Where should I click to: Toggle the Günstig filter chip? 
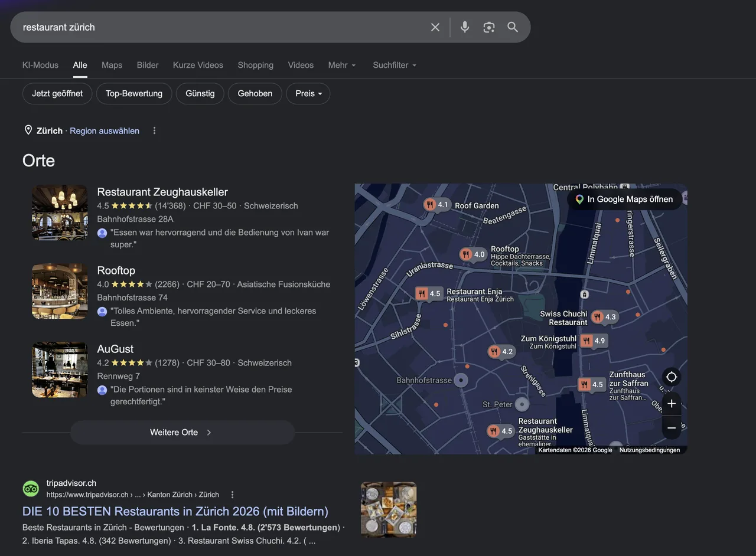(200, 93)
